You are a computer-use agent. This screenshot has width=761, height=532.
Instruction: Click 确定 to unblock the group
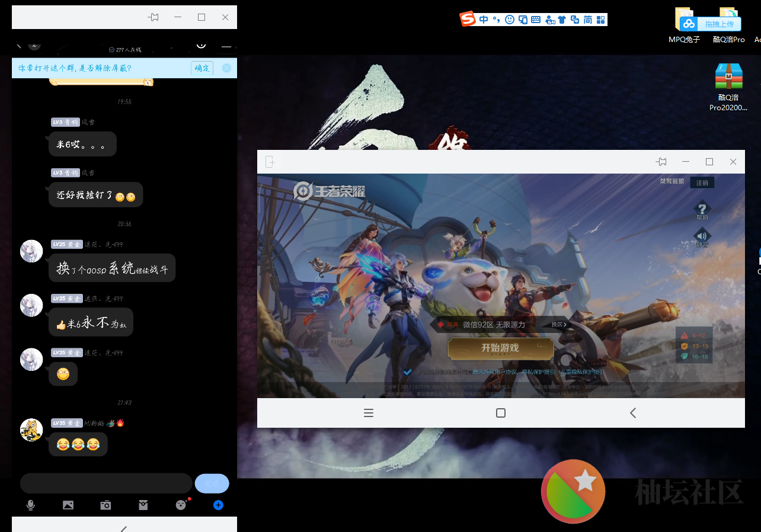pyautogui.click(x=202, y=68)
